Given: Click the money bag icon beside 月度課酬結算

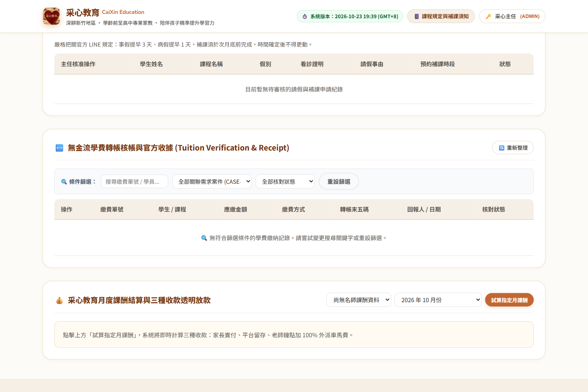Looking at the screenshot, I should click(x=59, y=301).
